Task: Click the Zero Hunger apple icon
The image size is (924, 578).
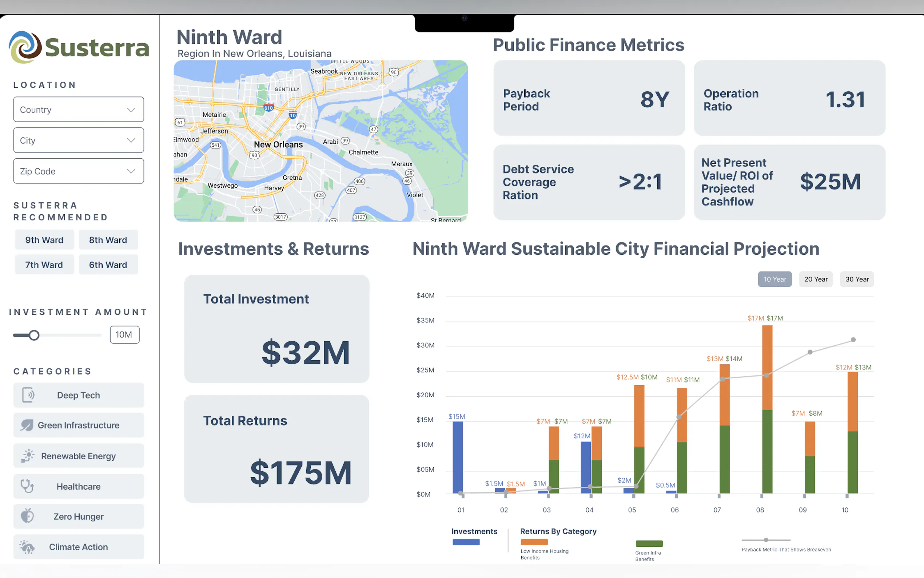Action: [x=27, y=516]
